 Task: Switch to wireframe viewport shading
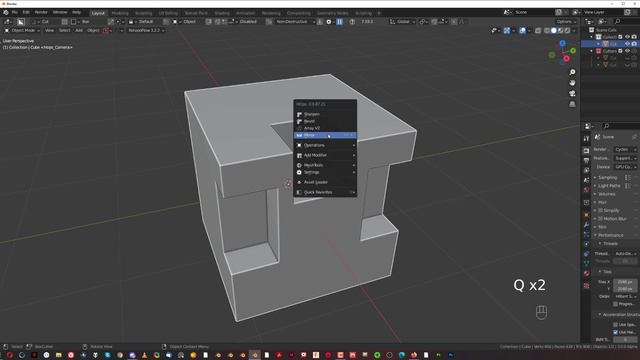point(547,31)
